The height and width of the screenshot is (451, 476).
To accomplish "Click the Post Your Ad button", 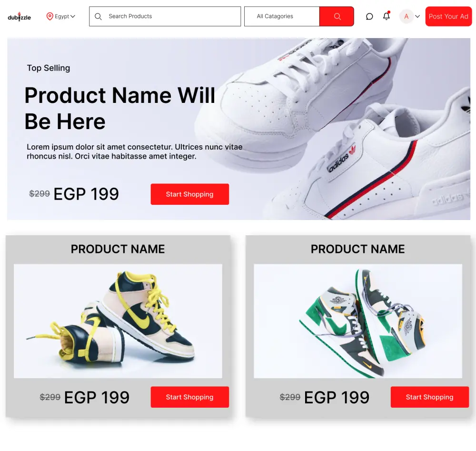I will point(448,16).
